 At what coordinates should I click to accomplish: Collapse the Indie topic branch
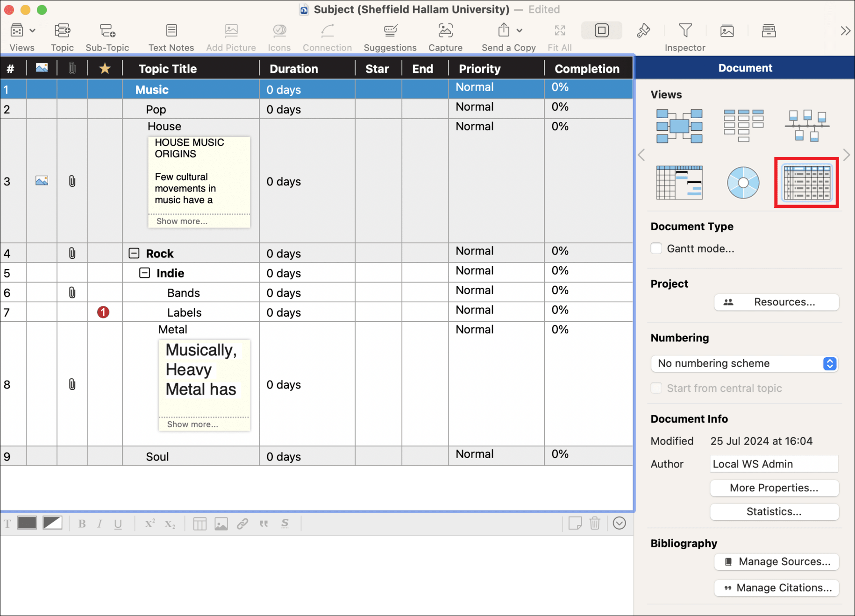[x=145, y=273]
